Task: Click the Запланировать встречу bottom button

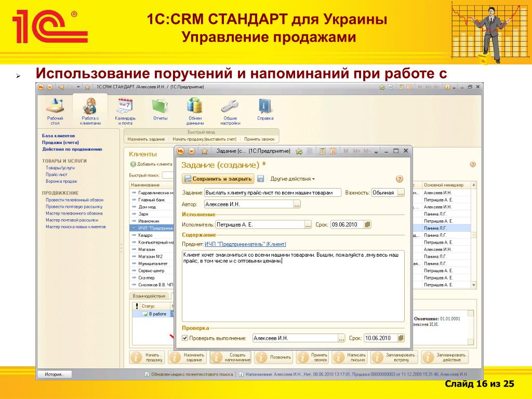Action: pyautogui.click(x=395, y=357)
